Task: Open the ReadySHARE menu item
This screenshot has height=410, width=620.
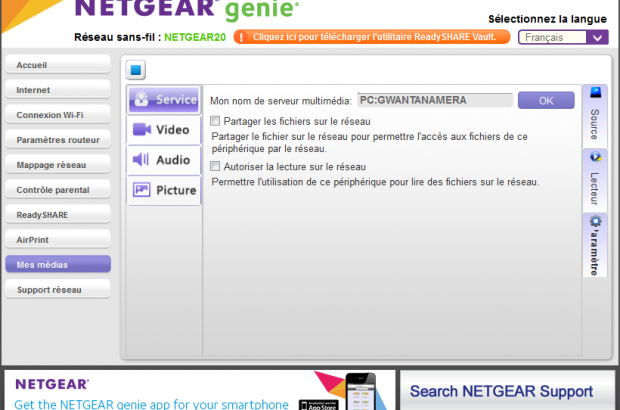Action: tap(57, 215)
